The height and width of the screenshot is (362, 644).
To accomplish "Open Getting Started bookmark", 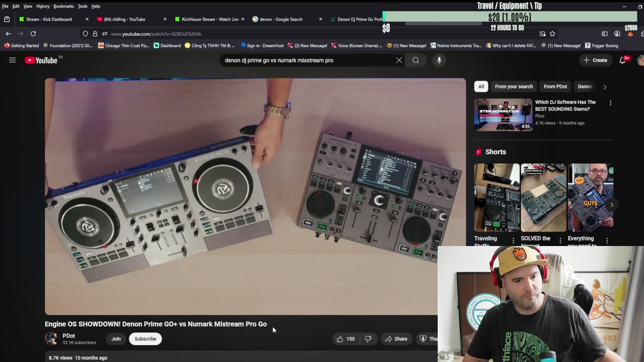I will pyautogui.click(x=21, y=46).
